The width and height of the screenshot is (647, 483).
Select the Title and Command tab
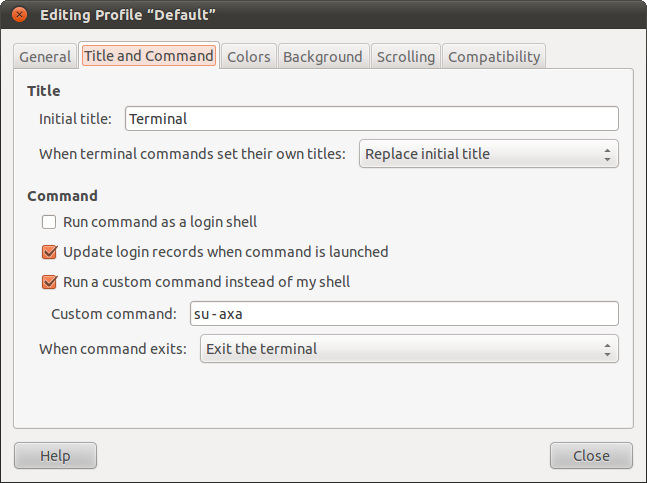pos(148,56)
